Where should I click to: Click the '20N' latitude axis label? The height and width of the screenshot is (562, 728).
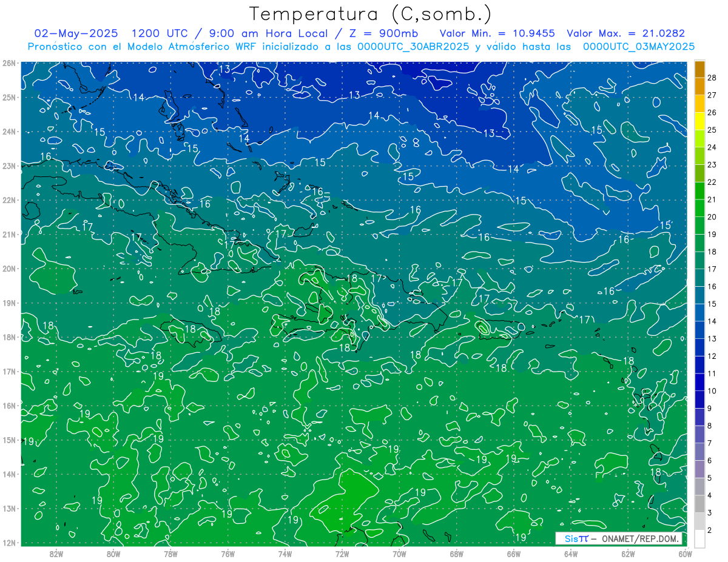(x=9, y=269)
